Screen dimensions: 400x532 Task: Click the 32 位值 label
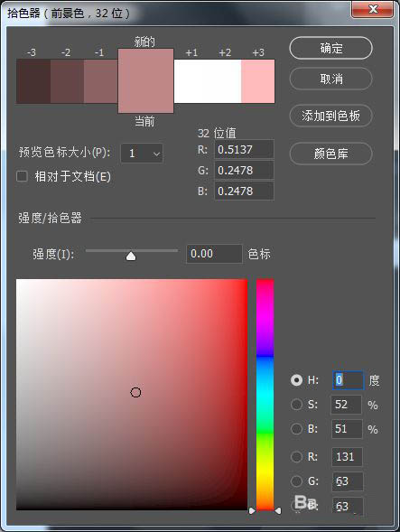point(217,133)
